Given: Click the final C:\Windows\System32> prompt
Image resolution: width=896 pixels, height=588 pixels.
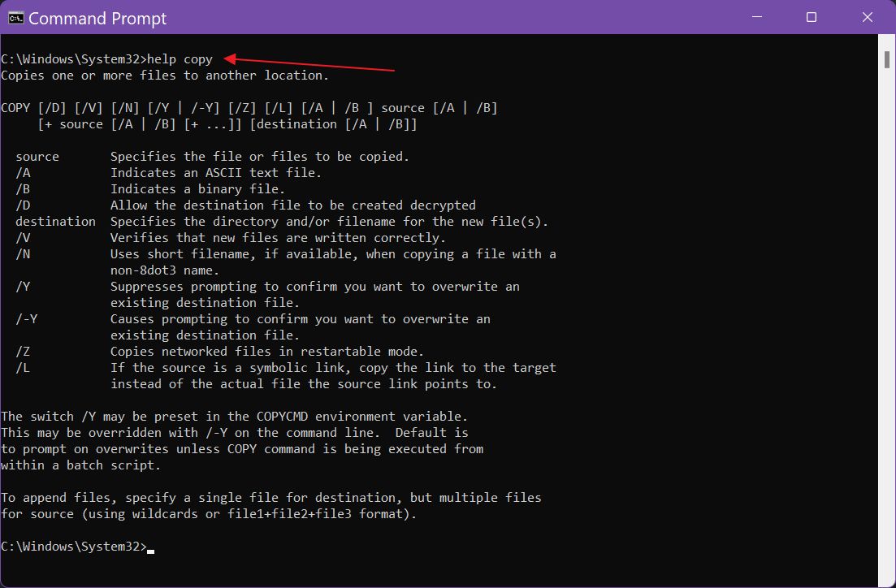Looking at the screenshot, I should tap(73, 546).
